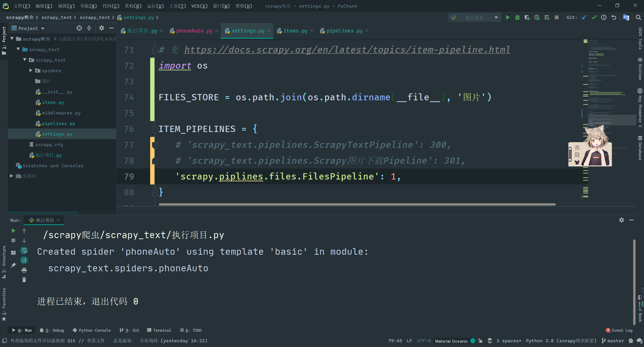Toggle soft-wrap in the Run console
The width and height of the screenshot is (644, 347).
[x=24, y=250]
